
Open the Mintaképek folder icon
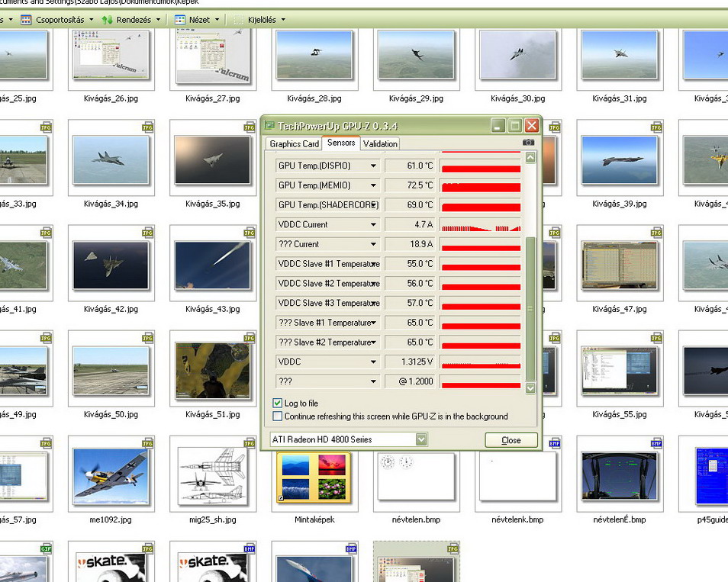pyautogui.click(x=314, y=478)
